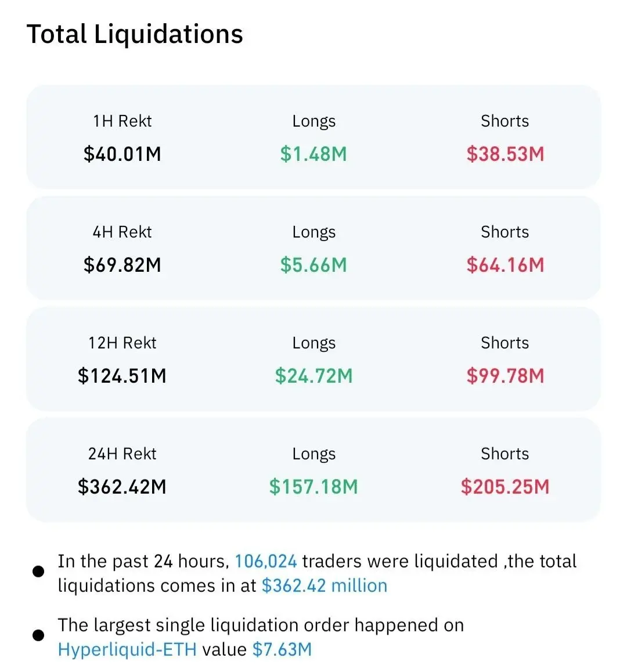Click the 4H Longs value $5.66M
This screenshot has width=627, height=672.
pos(313,265)
